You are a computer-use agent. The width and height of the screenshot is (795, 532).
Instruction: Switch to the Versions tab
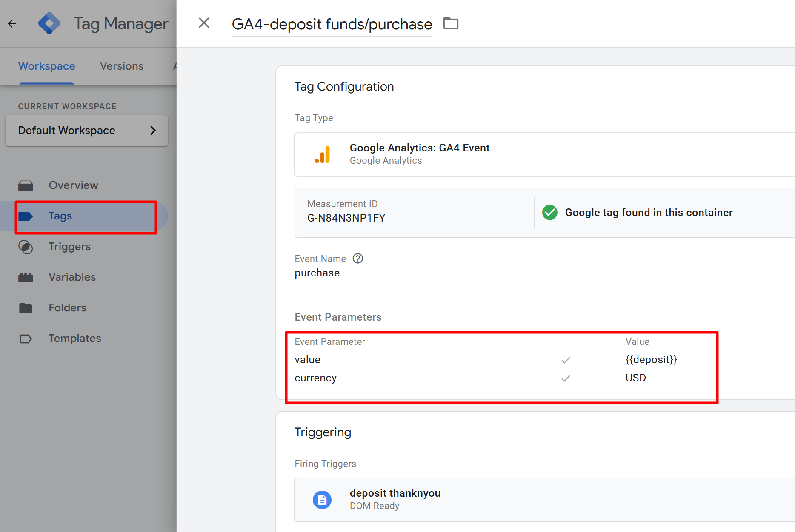pos(122,66)
